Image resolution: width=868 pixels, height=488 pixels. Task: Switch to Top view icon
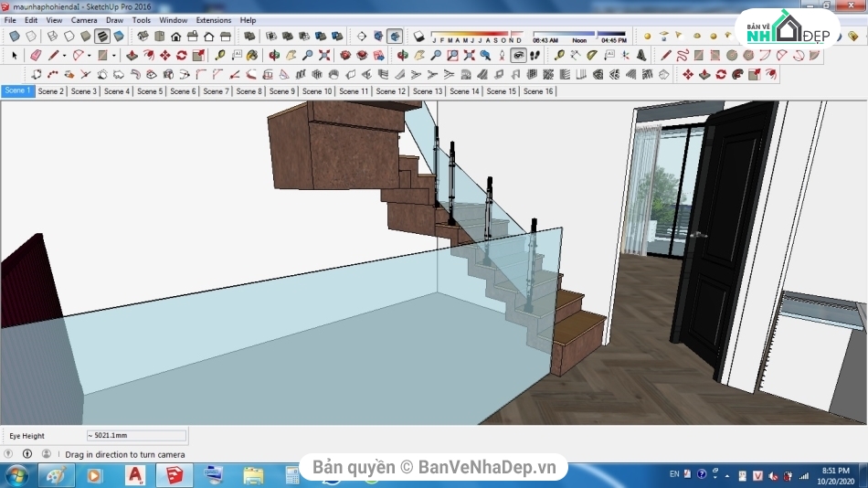tap(159, 37)
